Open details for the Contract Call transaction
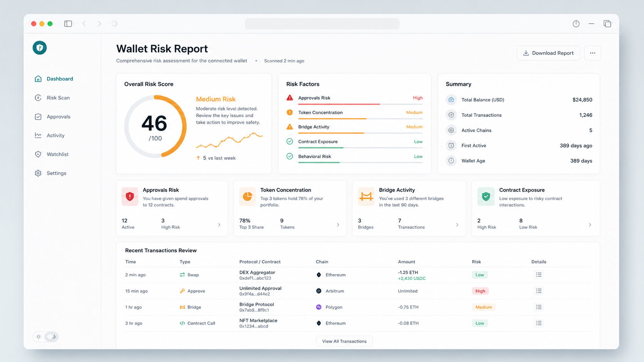 tap(539, 323)
